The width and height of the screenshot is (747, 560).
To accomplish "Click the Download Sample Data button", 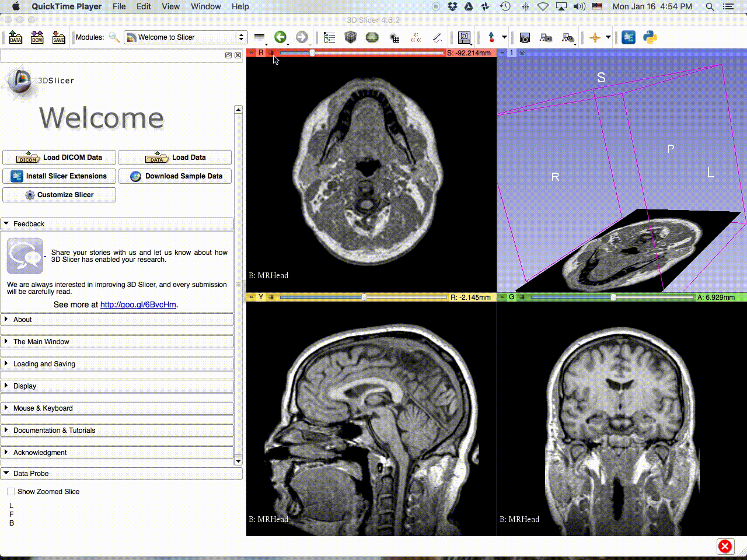I will click(175, 176).
